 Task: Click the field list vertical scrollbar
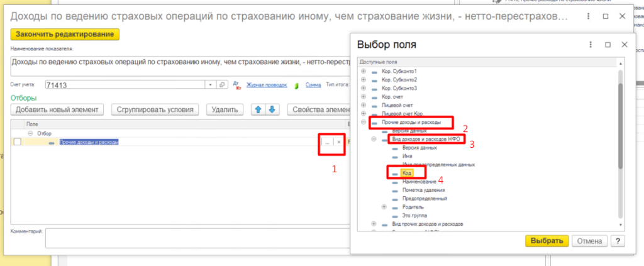coord(621,126)
